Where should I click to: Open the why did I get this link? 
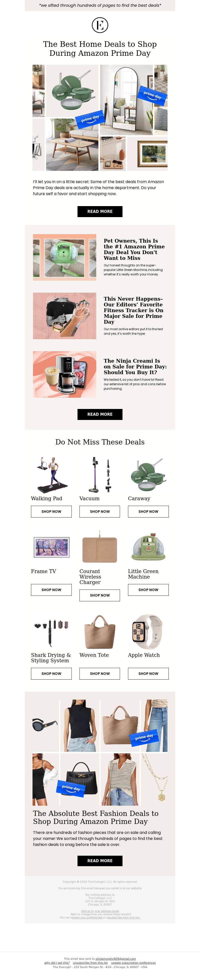point(57,962)
